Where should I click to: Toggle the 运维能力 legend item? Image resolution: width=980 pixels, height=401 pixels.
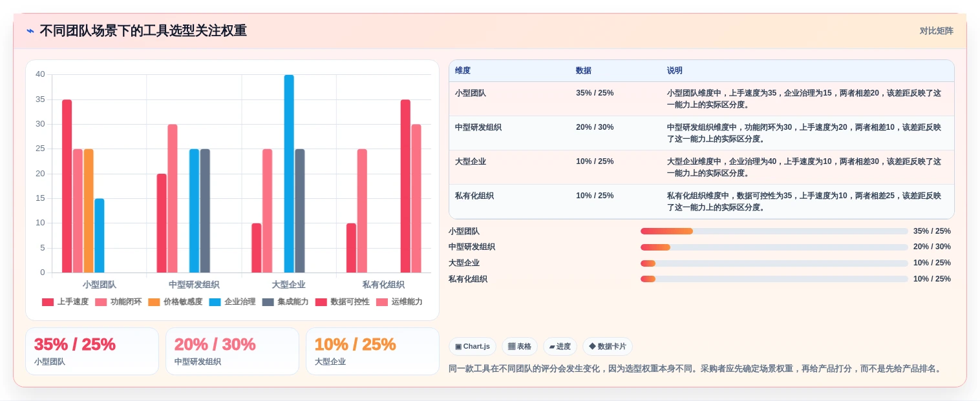point(399,302)
